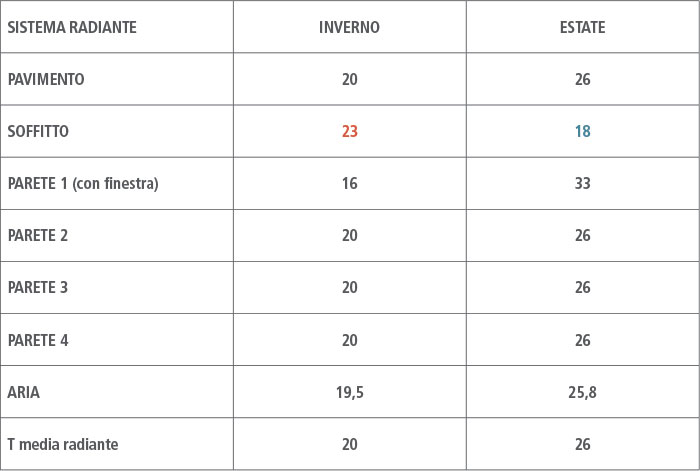The width and height of the screenshot is (700, 471).
Task: Select the PARETE 3 row label
Action: [x=38, y=287]
